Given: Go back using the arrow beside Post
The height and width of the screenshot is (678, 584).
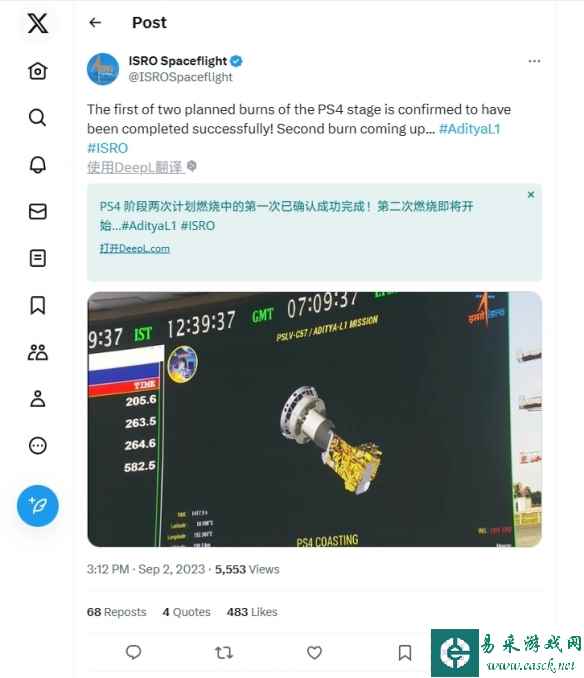Looking at the screenshot, I should (95, 22).
